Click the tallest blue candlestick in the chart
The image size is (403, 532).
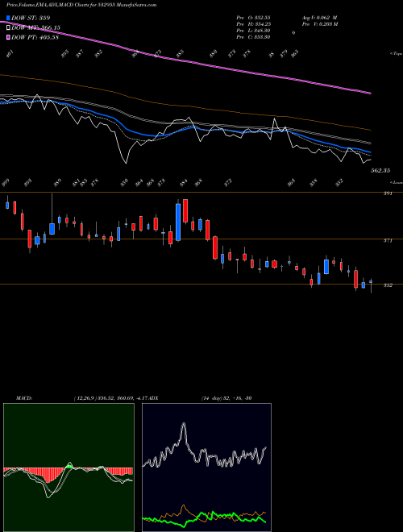click(178, 222)
